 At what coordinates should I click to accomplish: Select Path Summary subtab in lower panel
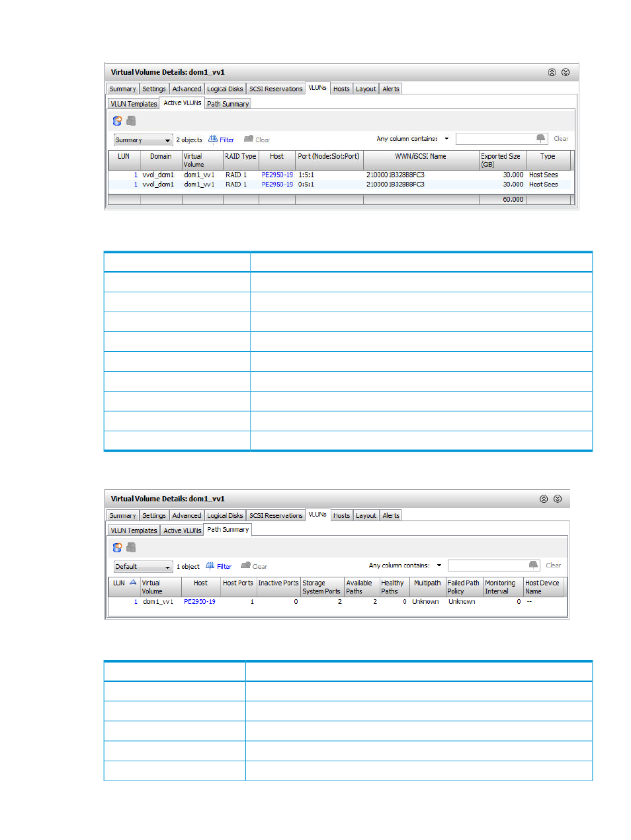pyautogui.click(x=228, y=530)
